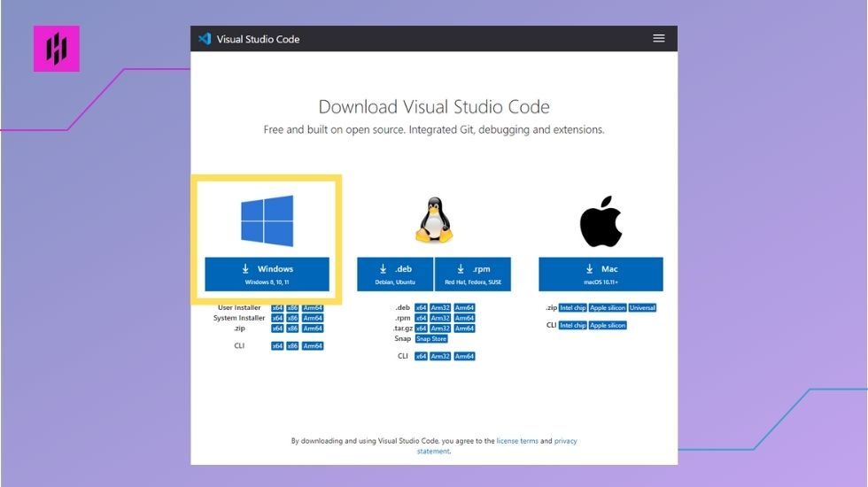Select Linux .deb Arm32 link
This screenshot has height=487, width=868.
440,308
